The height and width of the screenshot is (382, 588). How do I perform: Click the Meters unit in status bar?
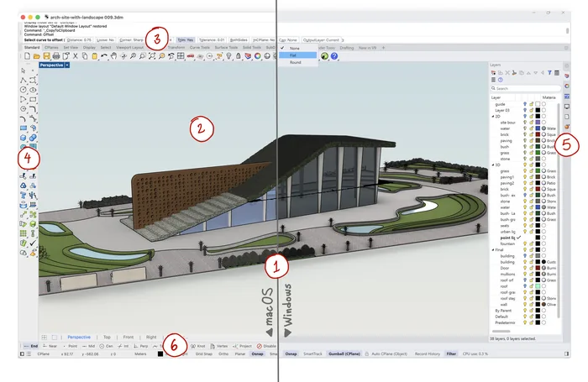pyautogui.click(x=140, y=354)
